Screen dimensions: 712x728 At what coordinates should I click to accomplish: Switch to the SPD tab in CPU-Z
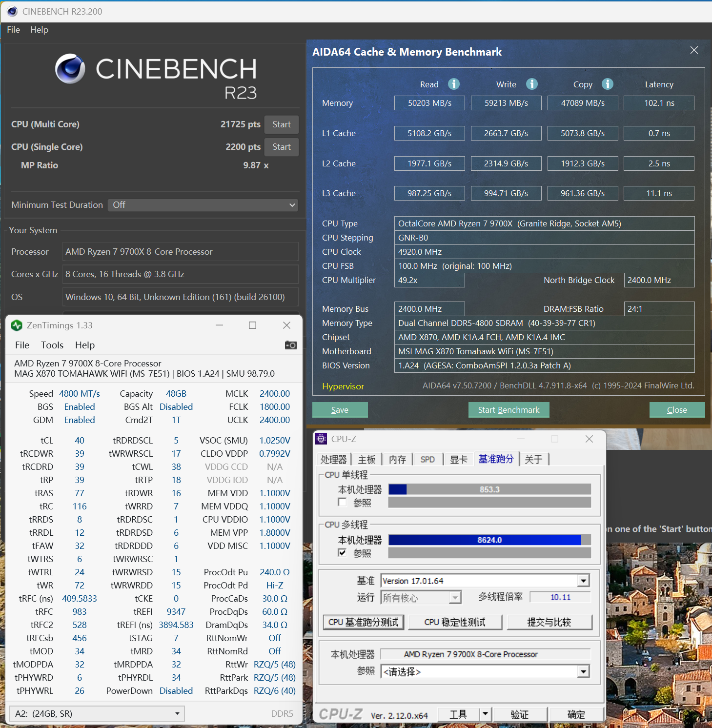click(428, 459)
